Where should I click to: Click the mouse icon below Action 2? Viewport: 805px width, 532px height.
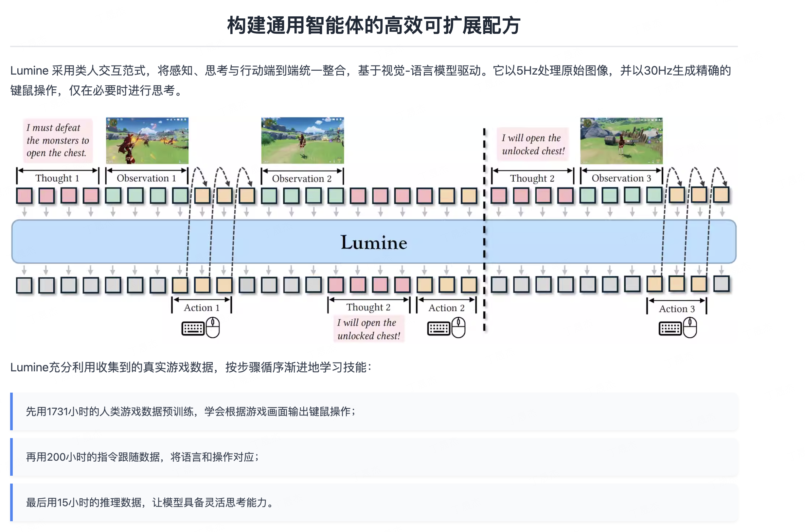pos(458,328)
